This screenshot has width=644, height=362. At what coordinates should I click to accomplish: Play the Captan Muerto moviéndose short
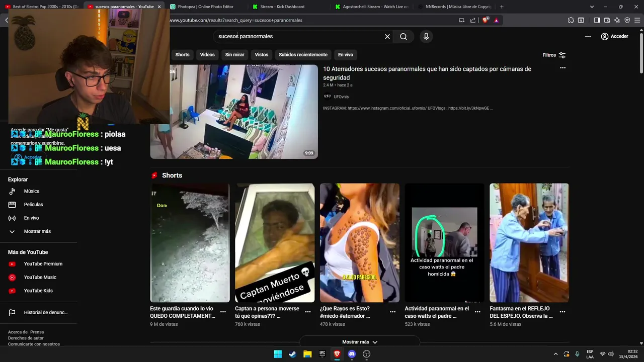pos(275,243)
